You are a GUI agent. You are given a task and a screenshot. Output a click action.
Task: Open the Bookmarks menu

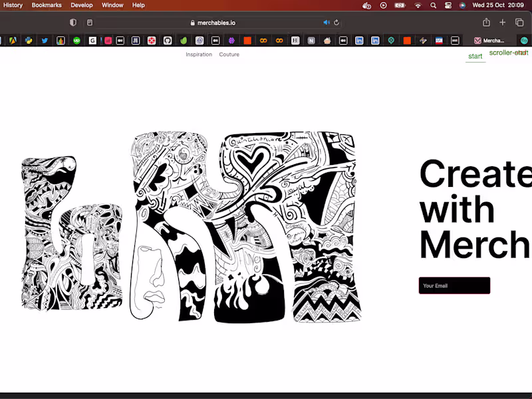point(47,5)
